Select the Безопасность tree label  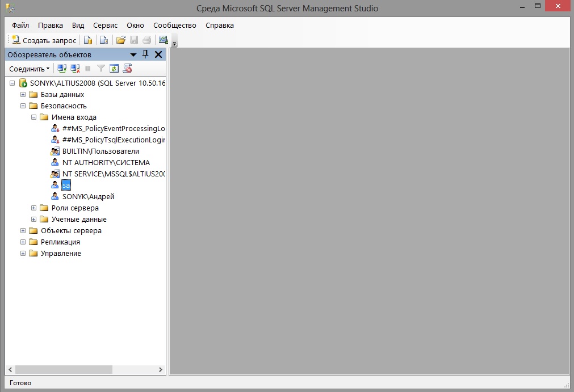[x=64, y=106]
